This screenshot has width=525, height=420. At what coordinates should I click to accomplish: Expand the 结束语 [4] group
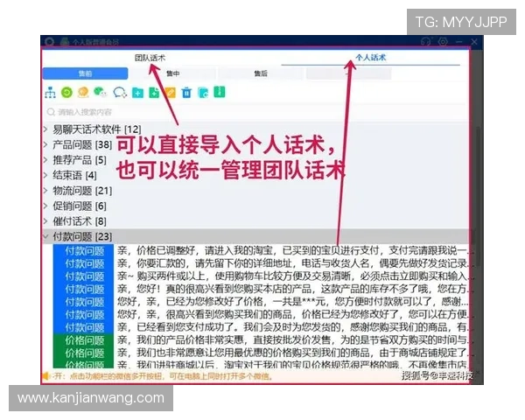(45, 175)
